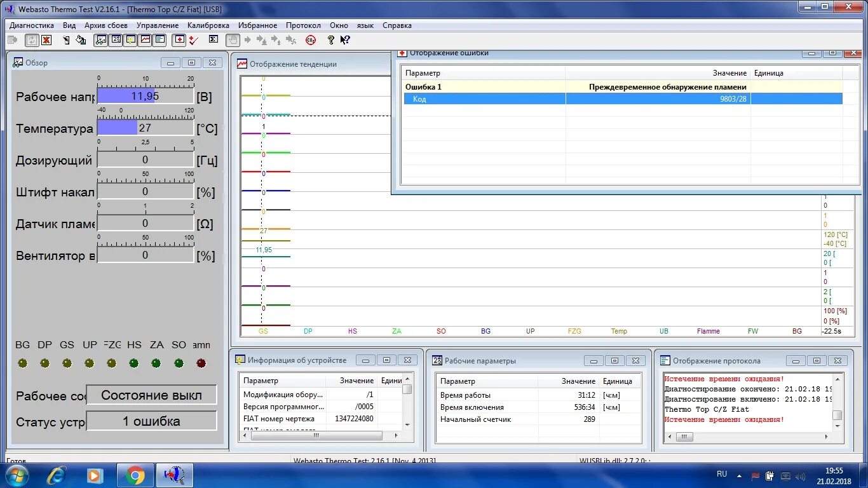Click the UB label in trend legend
Image resolution: width=868 pixels, height=488 pixels.
664,331
